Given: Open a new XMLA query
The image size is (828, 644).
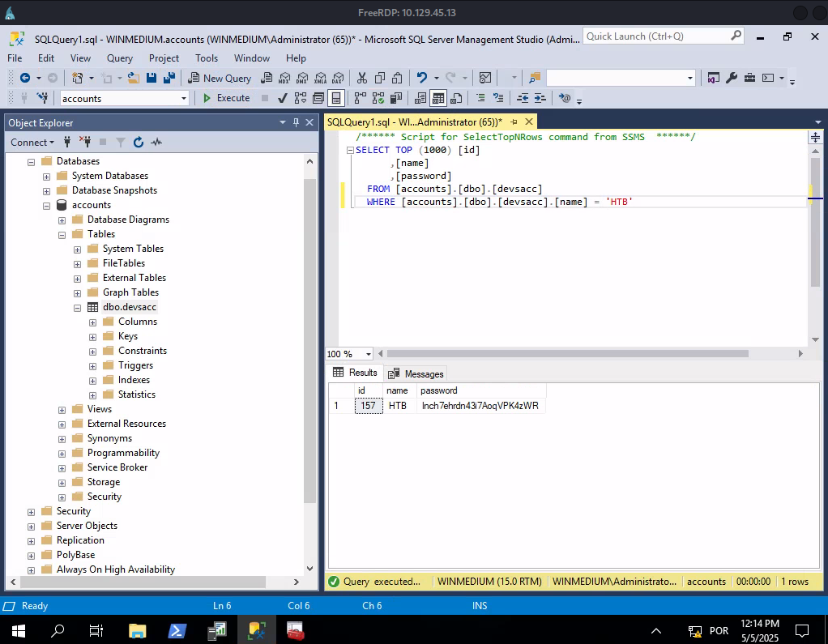Looking at the screenshot, I should (x=321, y=78).
